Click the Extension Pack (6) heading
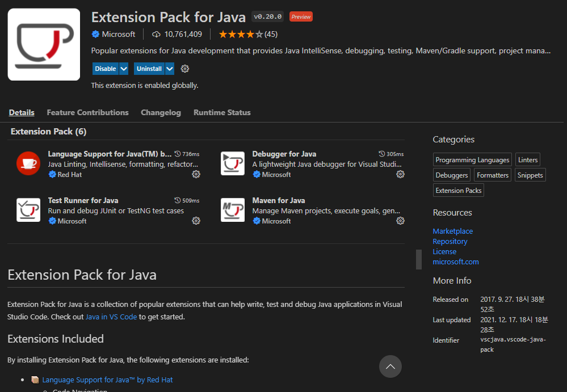The width and height of the screenshot is (567, 392). pyautogui.click(x=48, y=132)
